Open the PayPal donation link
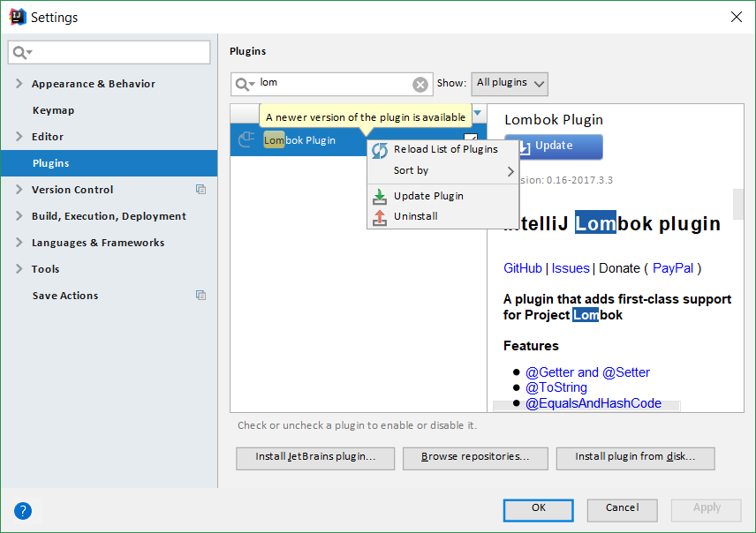 coord(673,268)
